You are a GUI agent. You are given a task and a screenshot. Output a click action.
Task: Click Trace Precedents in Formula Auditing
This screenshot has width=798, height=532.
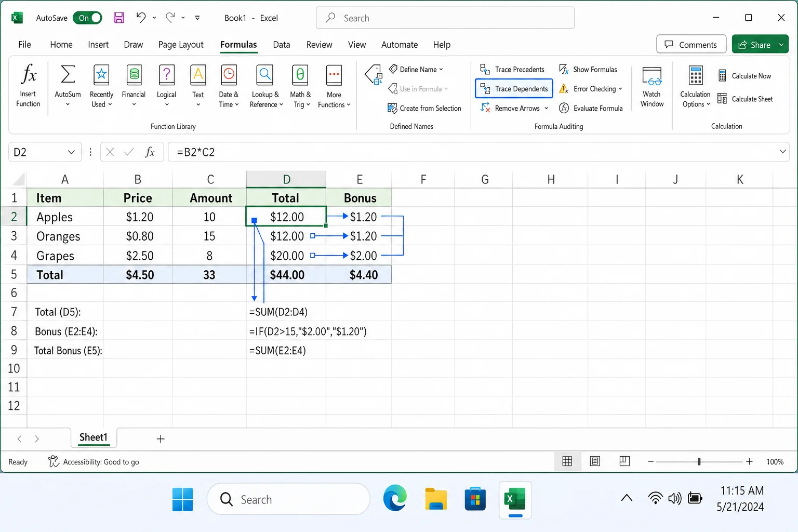(512, 69)
